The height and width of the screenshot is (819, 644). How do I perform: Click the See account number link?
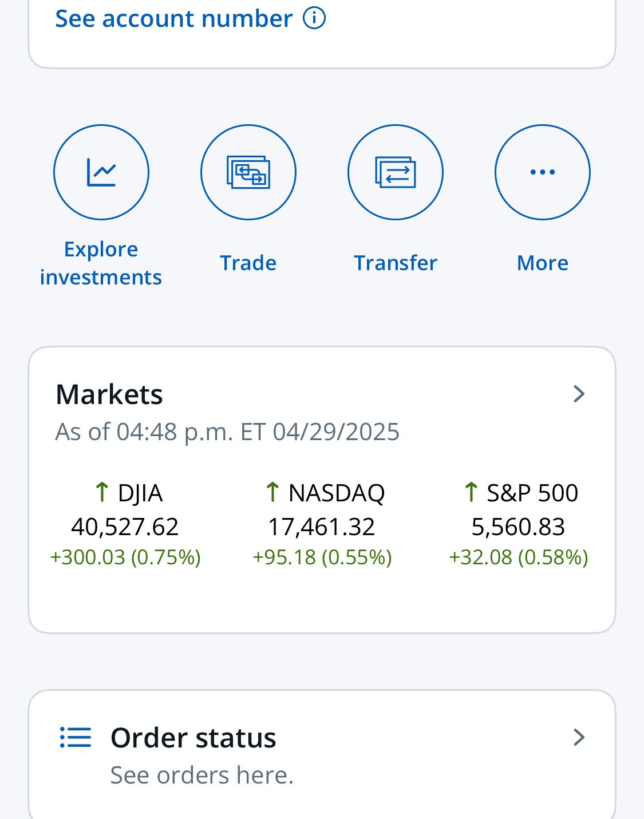point(173,19)
